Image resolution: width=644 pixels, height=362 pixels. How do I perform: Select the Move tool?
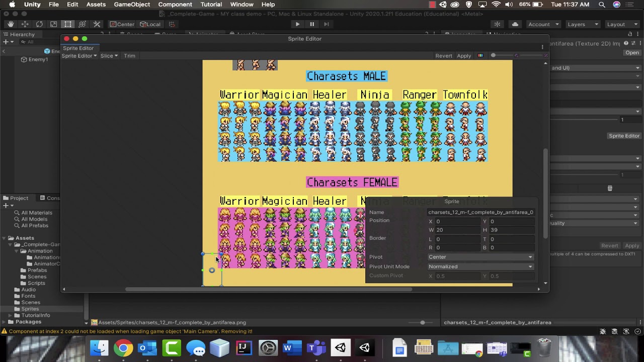[x=25, y=24]
